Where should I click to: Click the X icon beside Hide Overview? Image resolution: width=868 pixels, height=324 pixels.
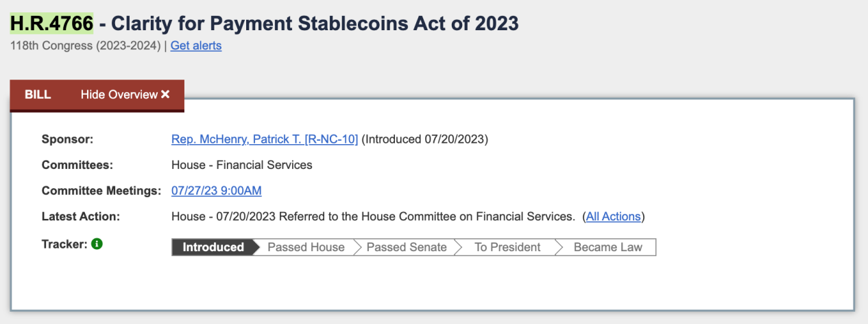tap(165, 95)
